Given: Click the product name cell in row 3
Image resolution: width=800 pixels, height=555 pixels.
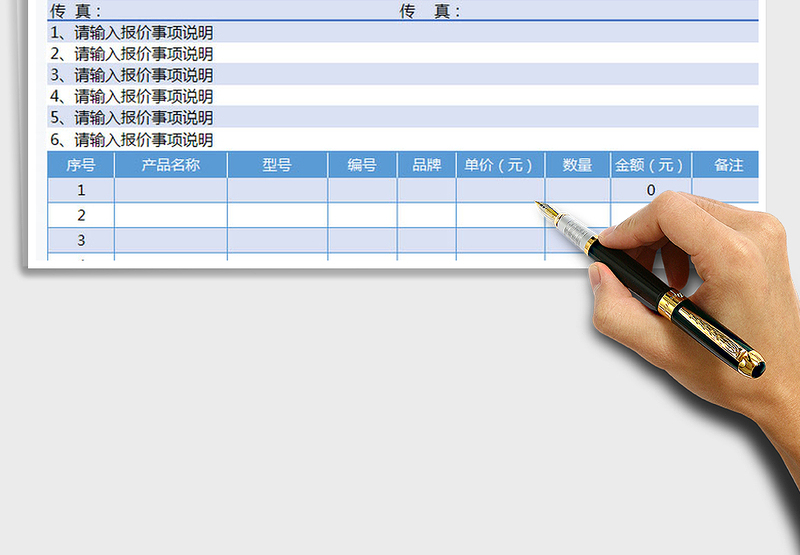Looking at the screenshot, I should 171,240.
